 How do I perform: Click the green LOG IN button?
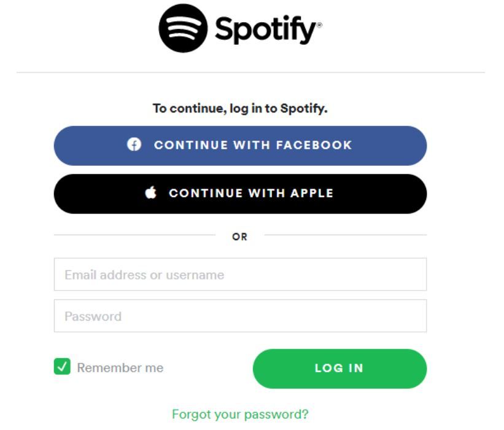339,369
